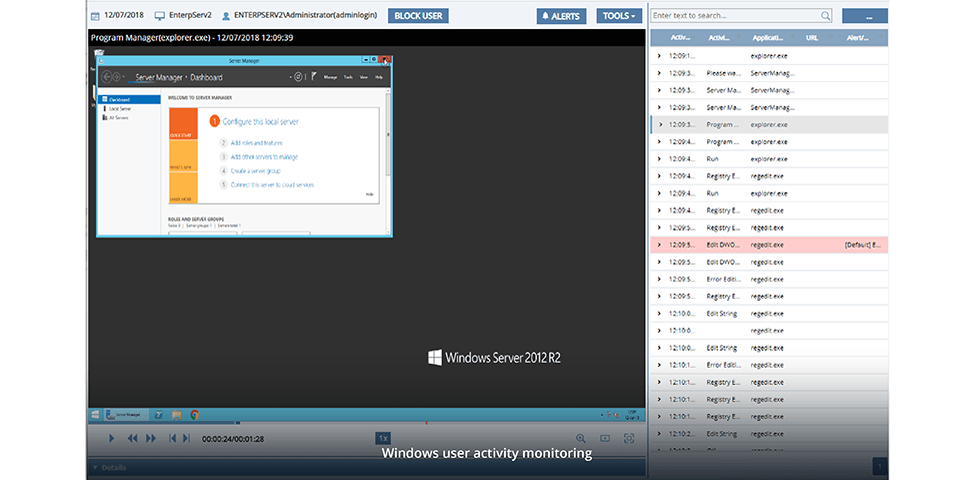Viewport: 975px width, 480px height.
Task: Click the magnifier zoom icon in player
Action: pyautogui.click(x=580, y=438)
